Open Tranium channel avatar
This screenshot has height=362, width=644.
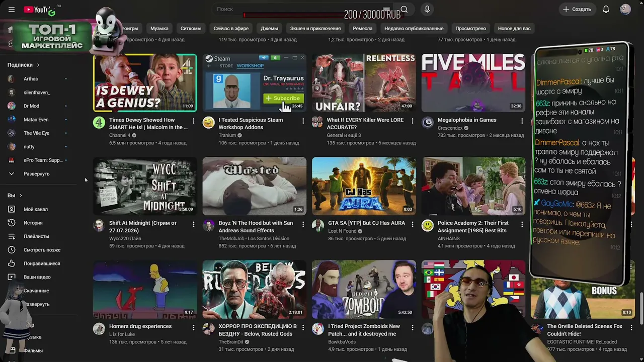(208, 123)
